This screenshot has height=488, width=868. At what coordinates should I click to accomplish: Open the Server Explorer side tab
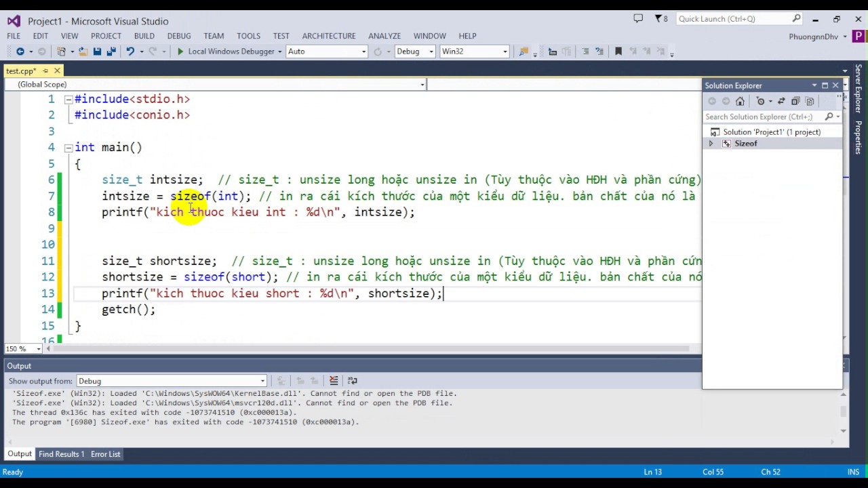[859, 89]
